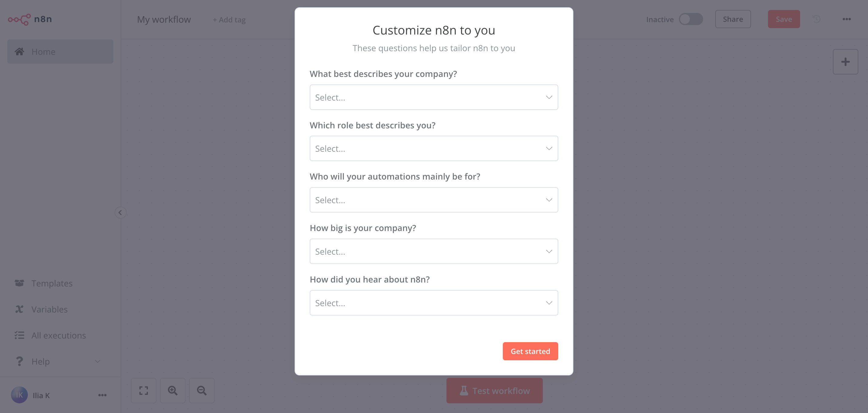Open the role best describes you dropdown
Viewport: 868px width, 413px height.
click(434, 148)
